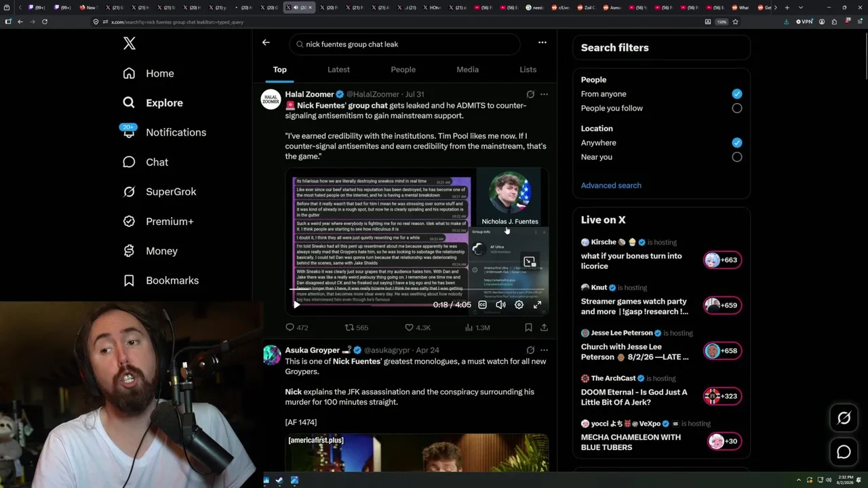Select the 'From anyone' people filter
Image resolution: width=868 pixels, height=488 pixels.
(x=737, y=94)
